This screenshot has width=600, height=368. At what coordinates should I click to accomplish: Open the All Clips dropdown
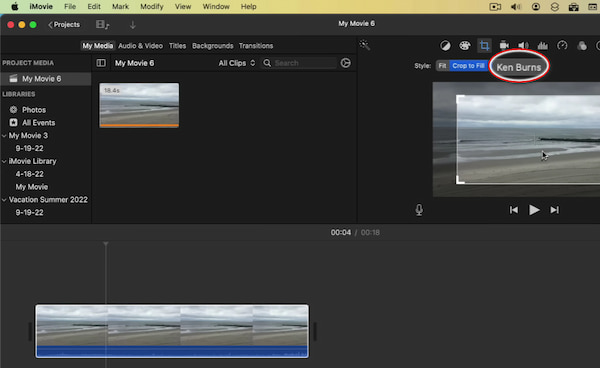pyautogui.click(x=237, y=63)
